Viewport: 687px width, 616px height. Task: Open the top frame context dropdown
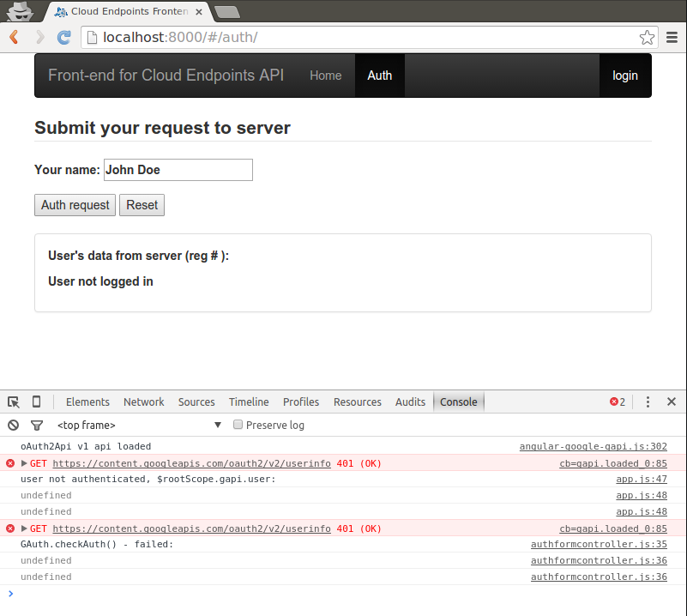point(139,425)
